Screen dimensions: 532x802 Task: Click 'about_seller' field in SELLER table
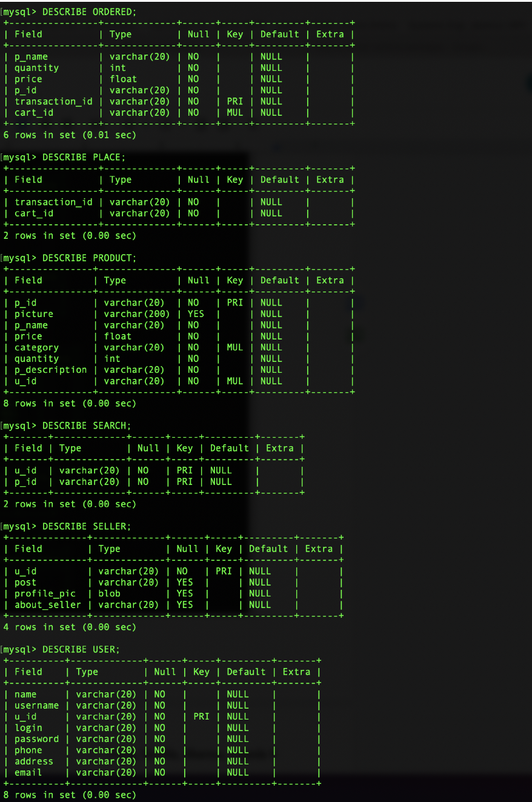coord(48,604)
